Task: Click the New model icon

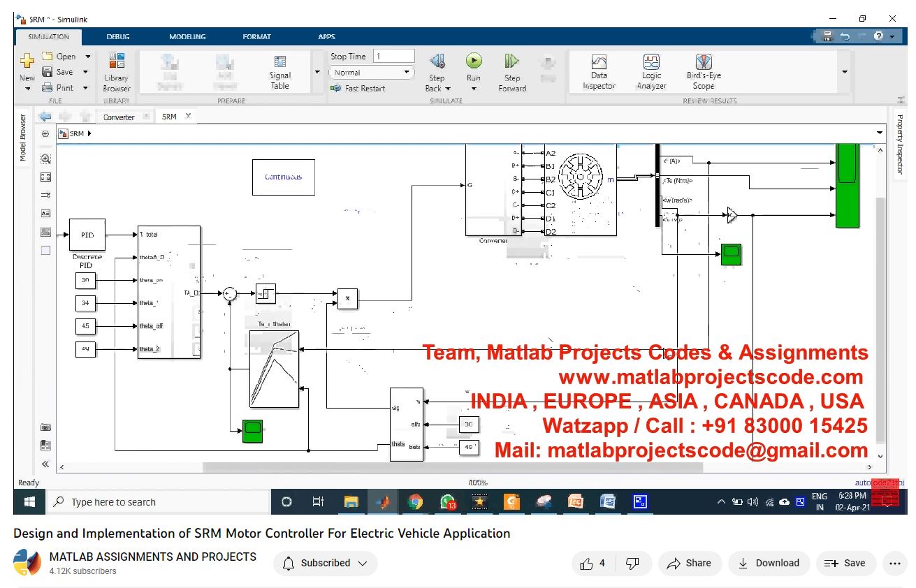Action: 27,62
